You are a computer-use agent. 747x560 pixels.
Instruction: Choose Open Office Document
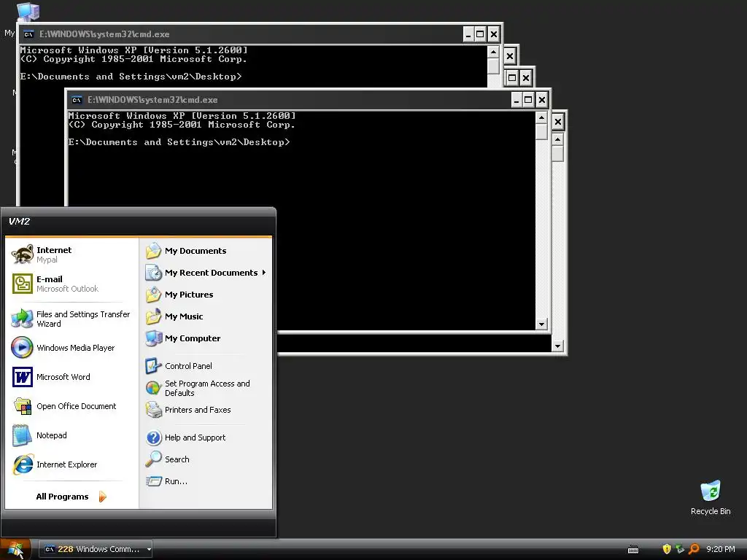click(x=71, y=406)
